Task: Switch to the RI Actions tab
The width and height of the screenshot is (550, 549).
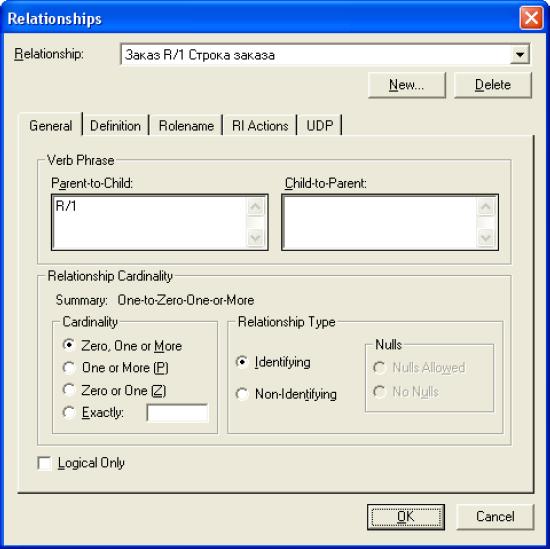Action: 260,126
